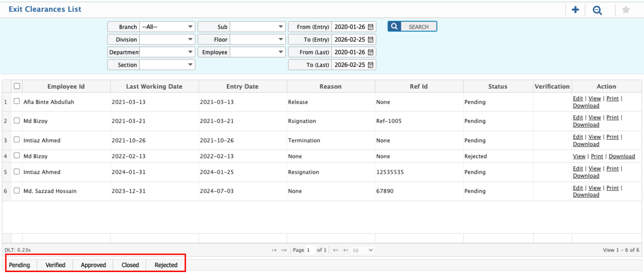Click the magnifier zoom-out search icon
Viewport: 644px width, 277px height.
[597, 10]
